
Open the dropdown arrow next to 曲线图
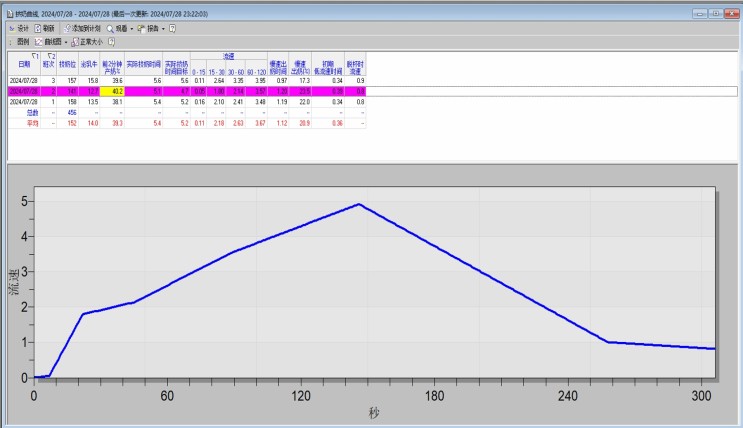[x=64, y=42]
